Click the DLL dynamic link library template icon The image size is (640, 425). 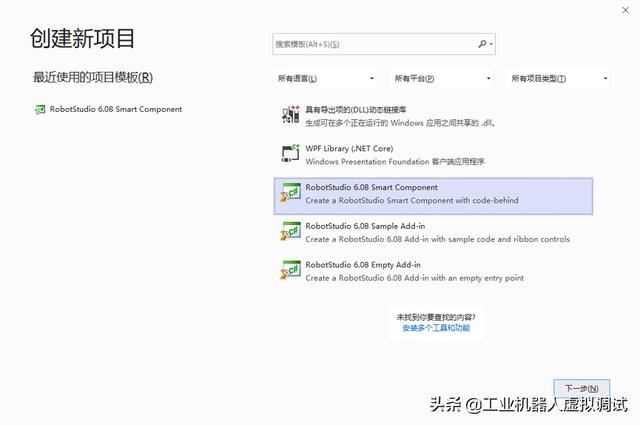(291, 115)
